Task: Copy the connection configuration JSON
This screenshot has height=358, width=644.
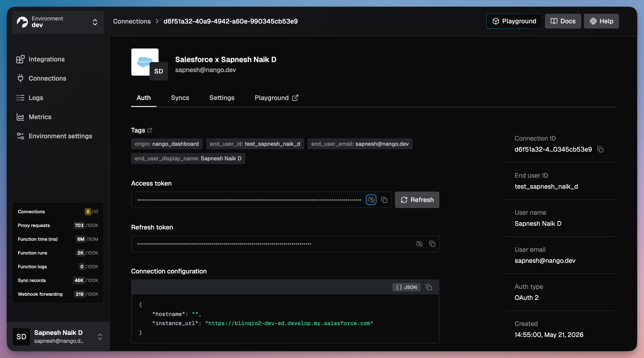Action: click(429, 287)
